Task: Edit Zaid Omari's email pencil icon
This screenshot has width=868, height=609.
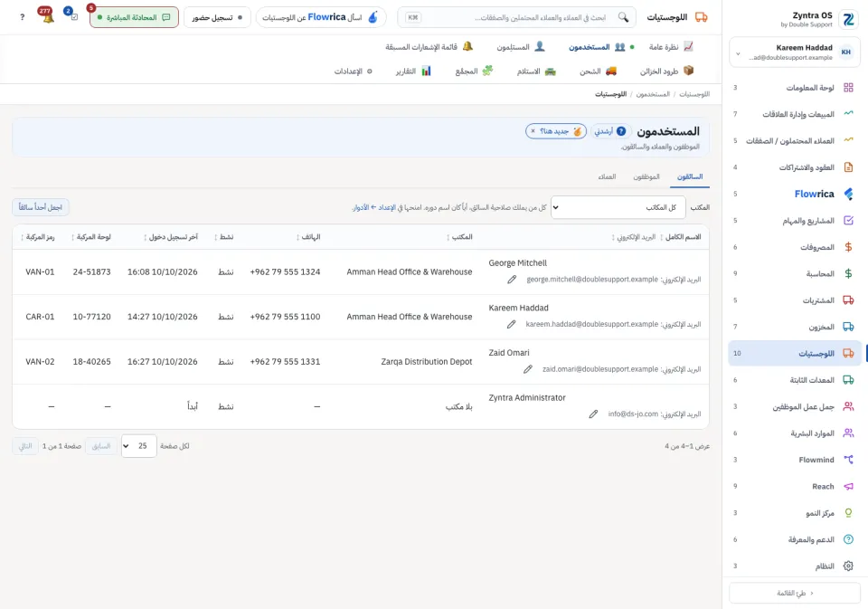Action: 527,369
